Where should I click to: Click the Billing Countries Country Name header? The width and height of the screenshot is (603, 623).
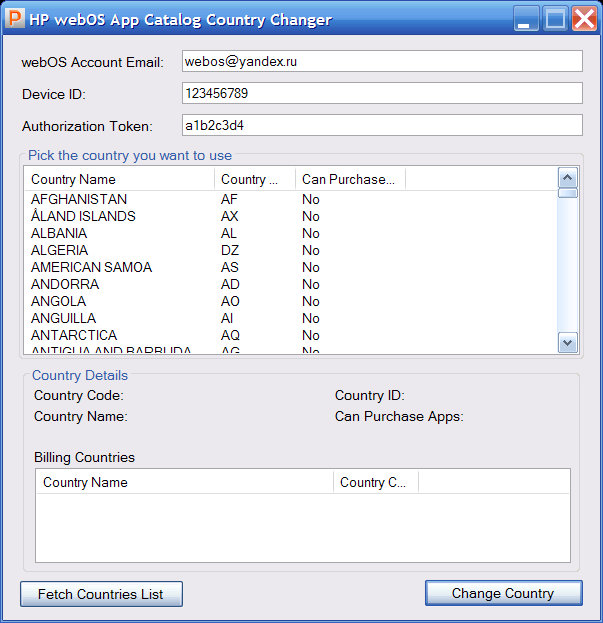(185, 482)
